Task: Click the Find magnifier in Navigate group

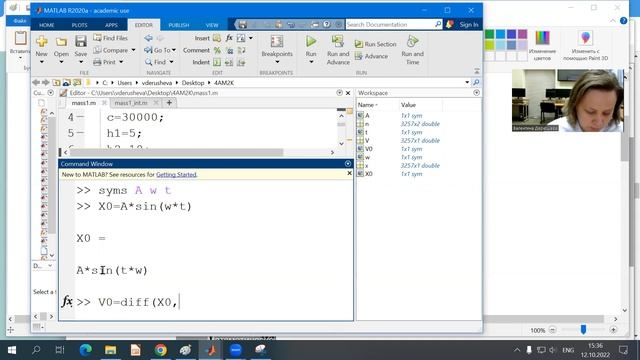Action: pos(149,62)
